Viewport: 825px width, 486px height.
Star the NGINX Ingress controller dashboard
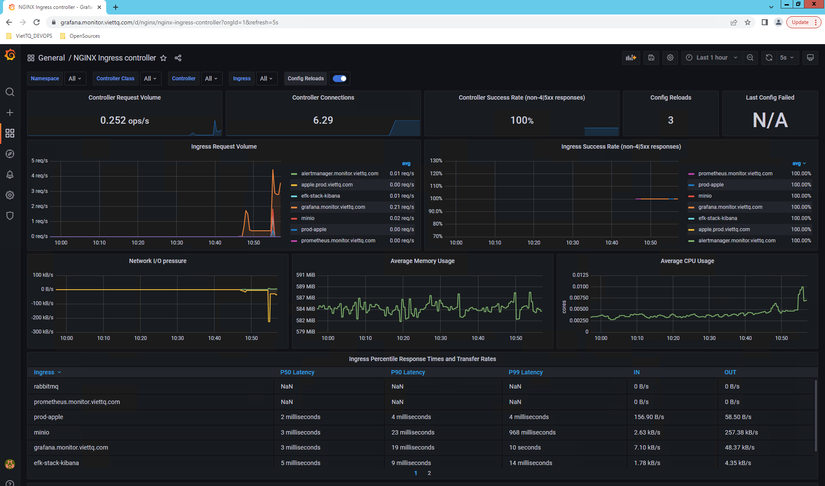click(163, 58)
